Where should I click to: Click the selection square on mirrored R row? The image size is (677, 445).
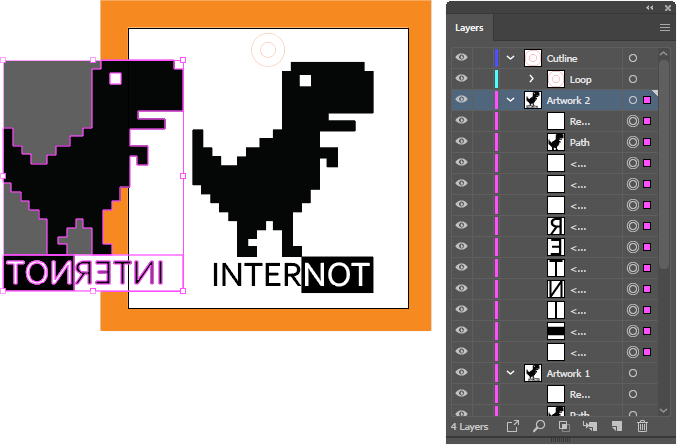(x=647, y=226)
